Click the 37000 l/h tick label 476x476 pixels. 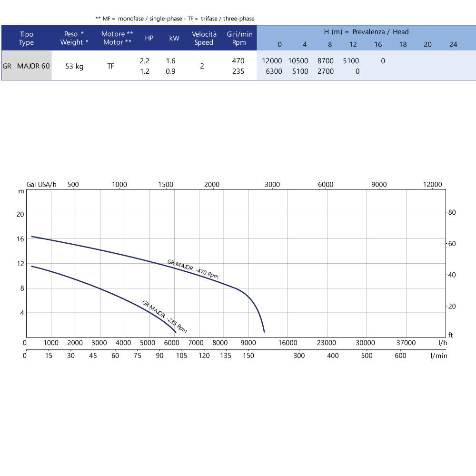(x=406, y=343)
